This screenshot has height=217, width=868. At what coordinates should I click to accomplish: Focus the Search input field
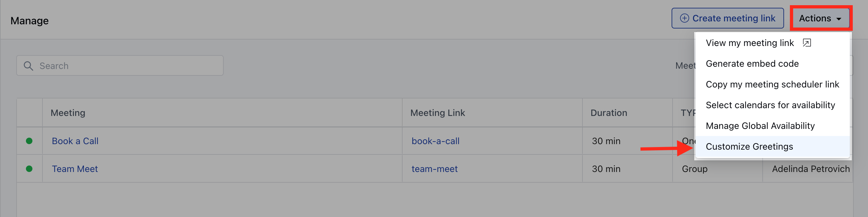120,66
